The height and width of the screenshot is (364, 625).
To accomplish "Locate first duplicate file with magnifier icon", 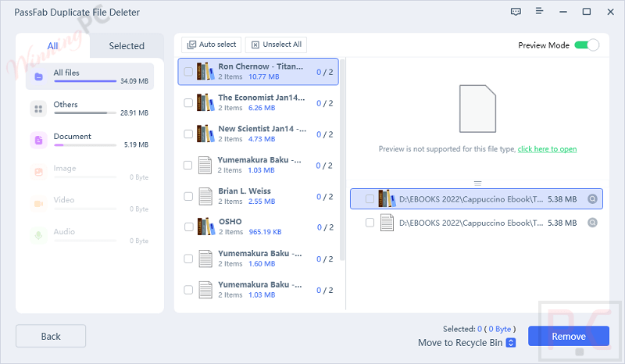I will point(592,198).
